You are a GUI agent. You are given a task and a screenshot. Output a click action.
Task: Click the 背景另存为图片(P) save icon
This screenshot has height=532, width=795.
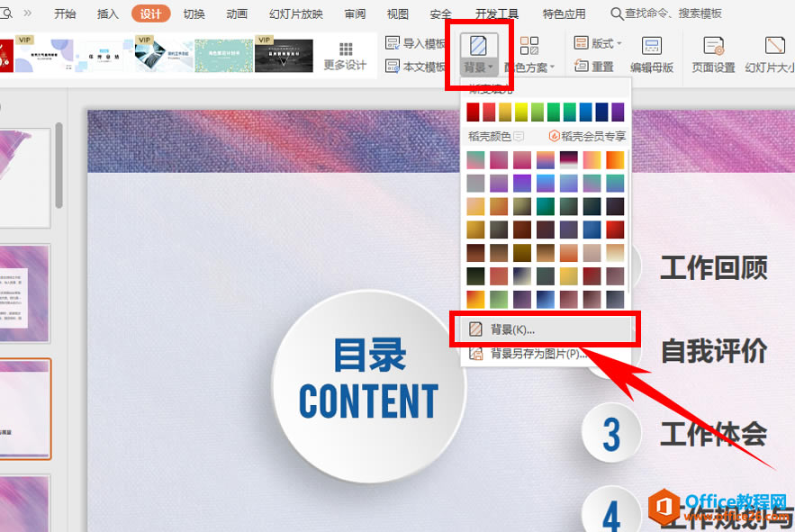[x=475, y=354]
